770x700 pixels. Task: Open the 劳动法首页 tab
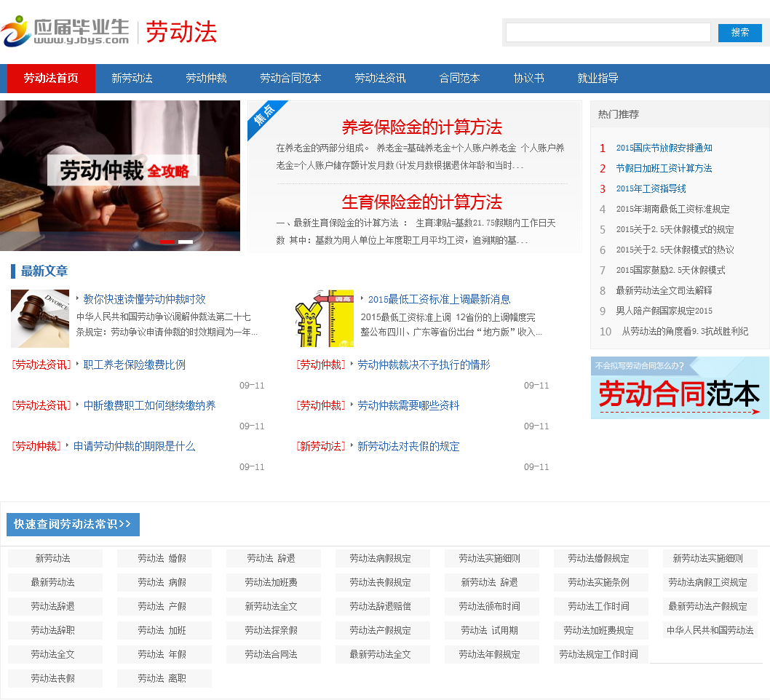pos(51,78)
